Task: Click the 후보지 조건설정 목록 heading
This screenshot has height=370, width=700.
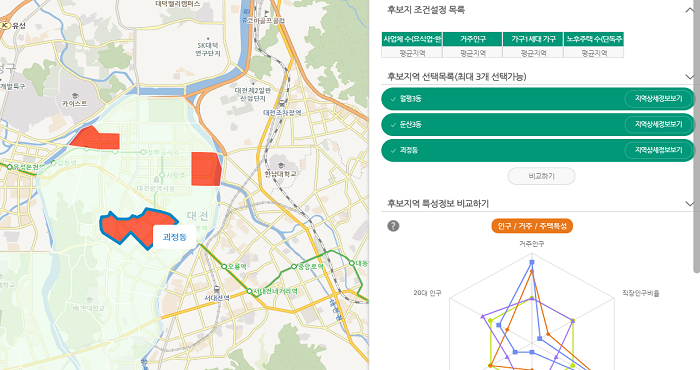Action: [426, 10]
